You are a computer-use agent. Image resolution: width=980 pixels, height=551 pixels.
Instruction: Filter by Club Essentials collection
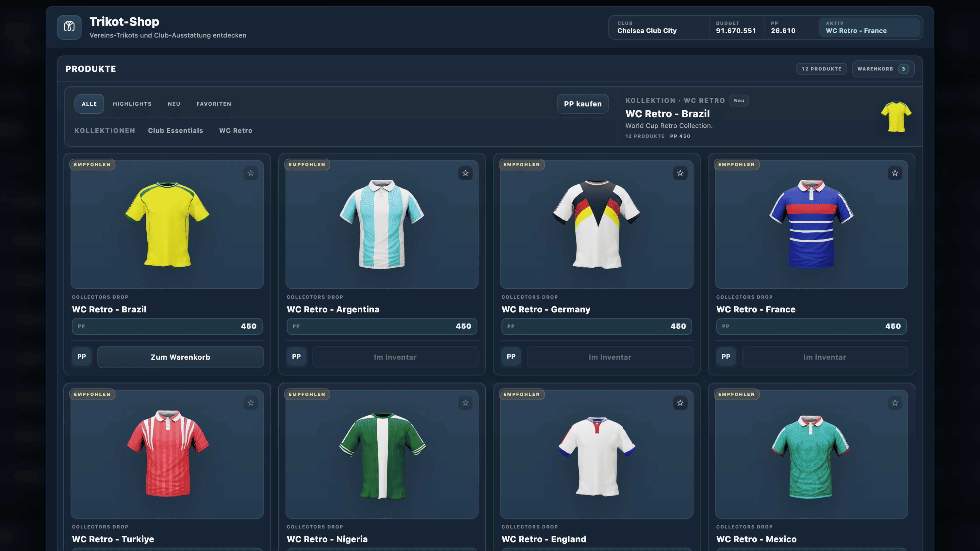point(175,131)
